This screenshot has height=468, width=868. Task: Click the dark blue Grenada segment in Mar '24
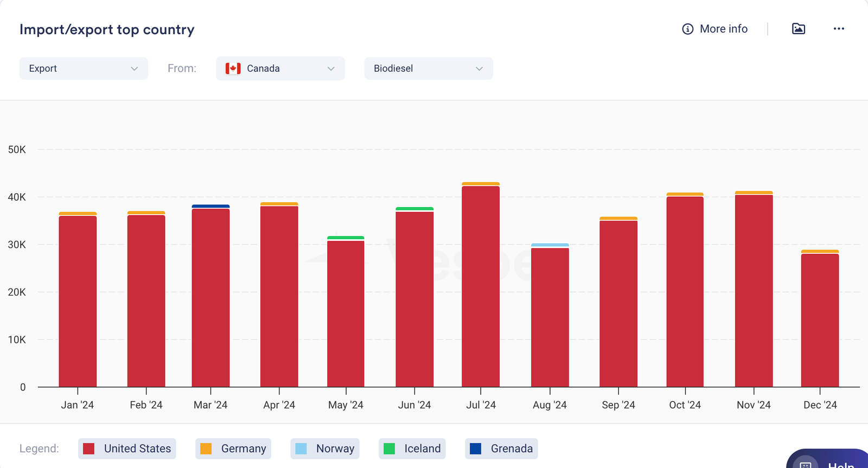(210, 206)
